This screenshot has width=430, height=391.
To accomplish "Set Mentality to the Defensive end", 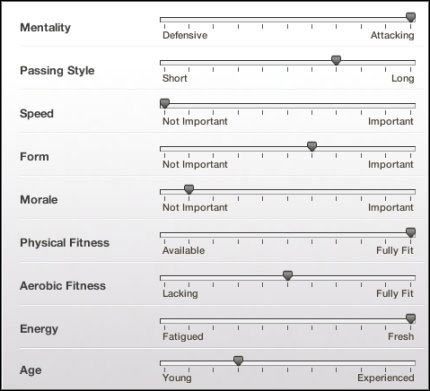I will 164,20.
